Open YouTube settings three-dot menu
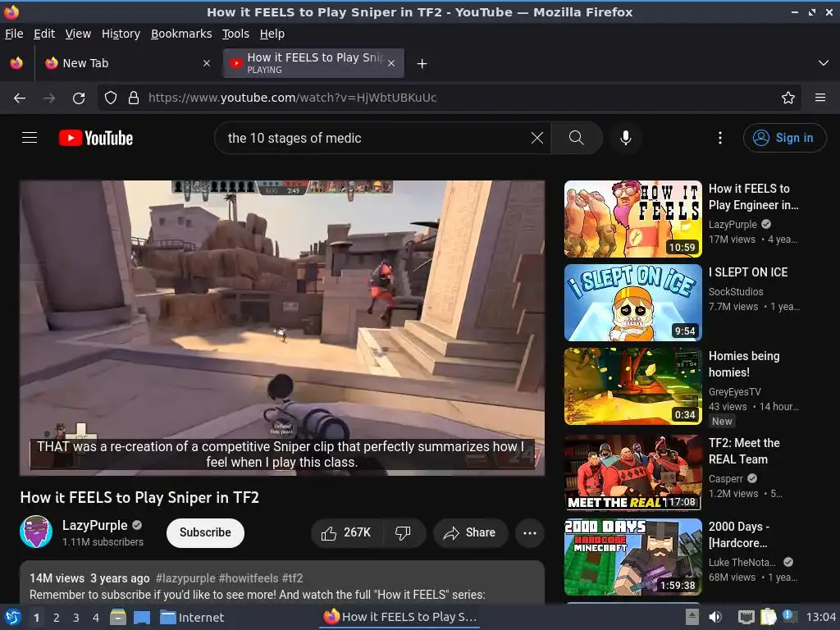Image resolution: width=840 pixels, height=630 pixels. pyautogui.click(x=720, y=138)
